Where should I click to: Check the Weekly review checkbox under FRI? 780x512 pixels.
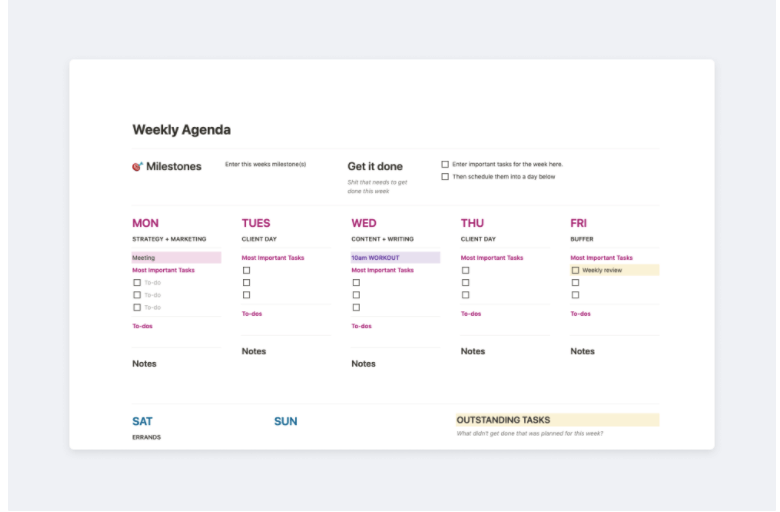tap(575, 270)
